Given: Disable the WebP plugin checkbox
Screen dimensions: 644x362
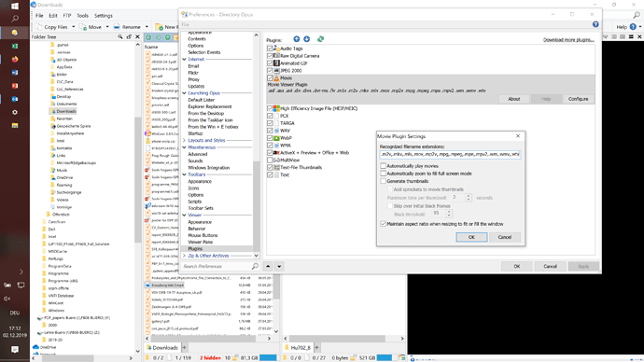Looking at the screenshot, I should click(270, 138).
